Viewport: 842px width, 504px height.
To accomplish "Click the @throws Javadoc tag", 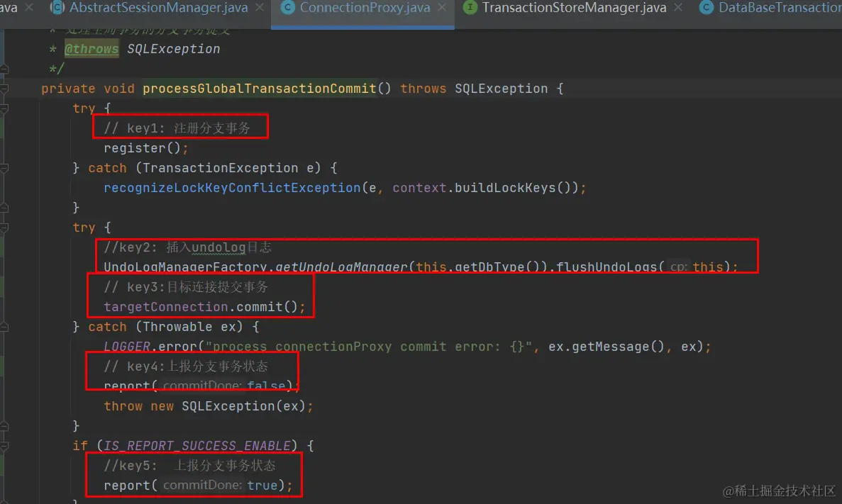I will [92, 49].
